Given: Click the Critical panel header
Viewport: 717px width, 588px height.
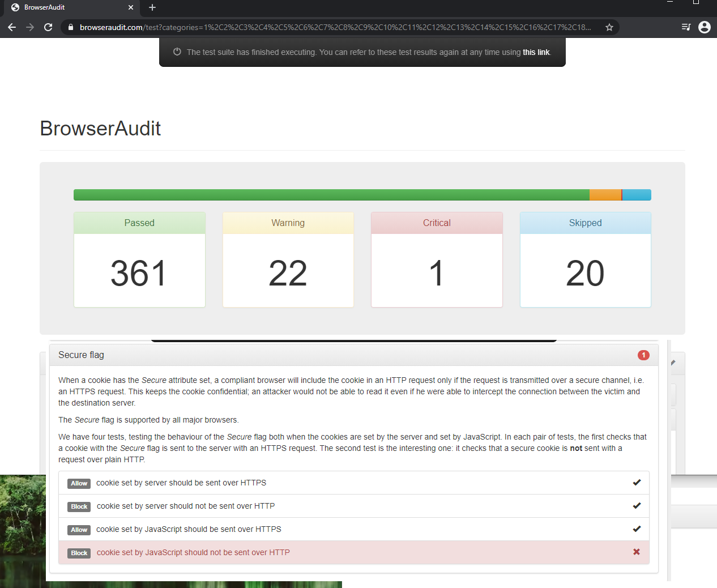Looking at the screenshot, I should click(x=437, y=223).
